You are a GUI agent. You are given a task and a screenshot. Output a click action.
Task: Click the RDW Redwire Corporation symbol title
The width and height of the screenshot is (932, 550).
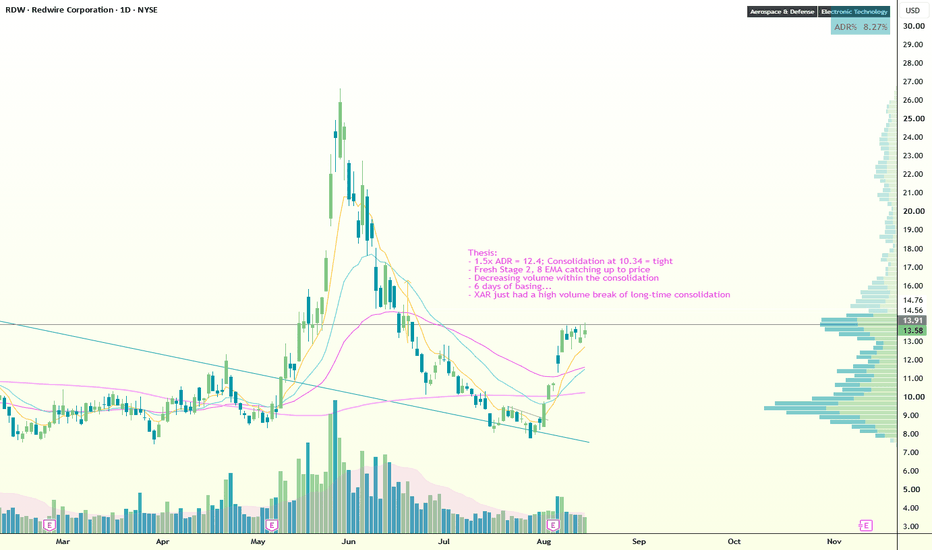pos(81,10)
